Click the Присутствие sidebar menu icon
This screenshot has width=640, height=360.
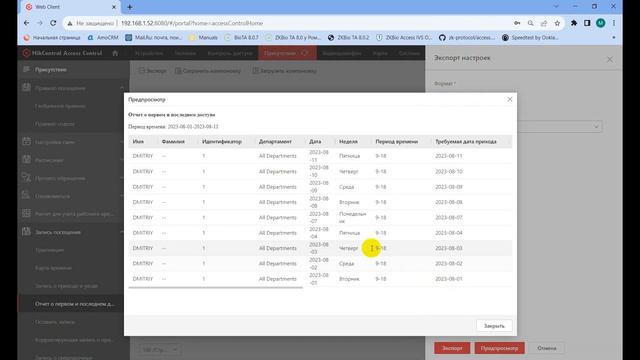(x=26, y=69)
